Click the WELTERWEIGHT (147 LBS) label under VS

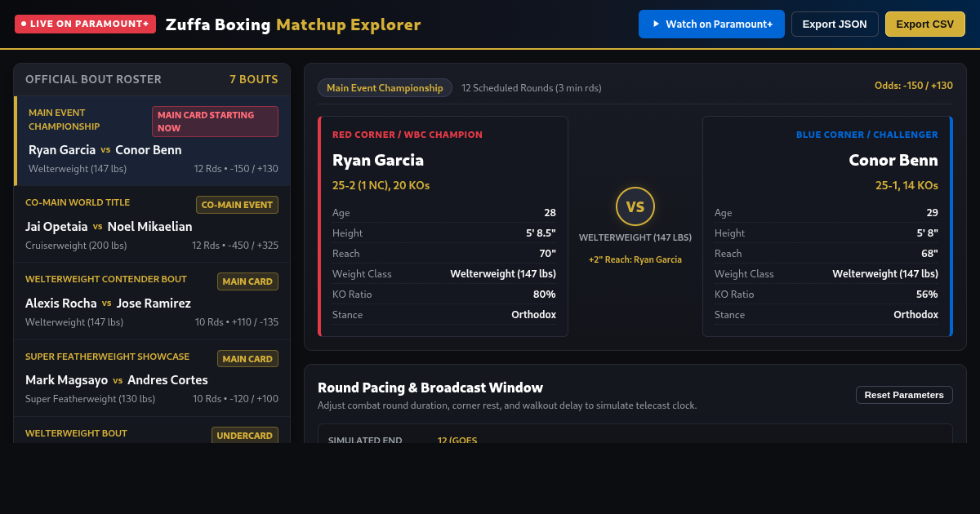[635, 237]
